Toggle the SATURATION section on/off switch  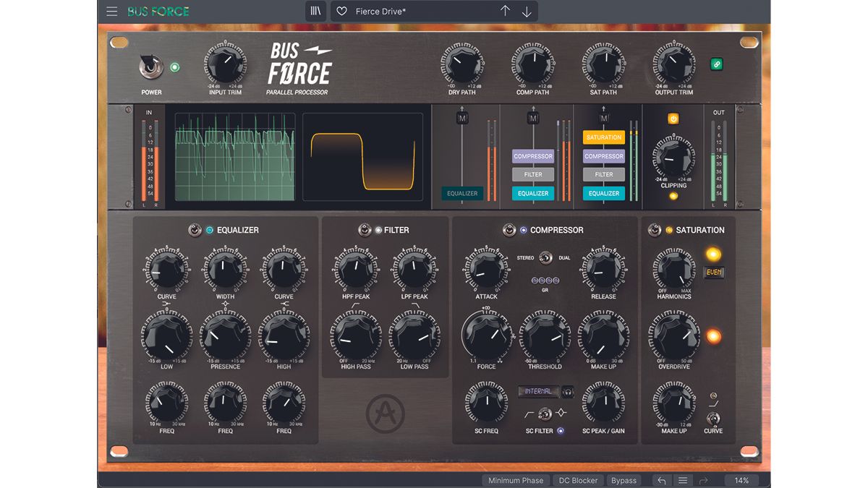point(655,230)
